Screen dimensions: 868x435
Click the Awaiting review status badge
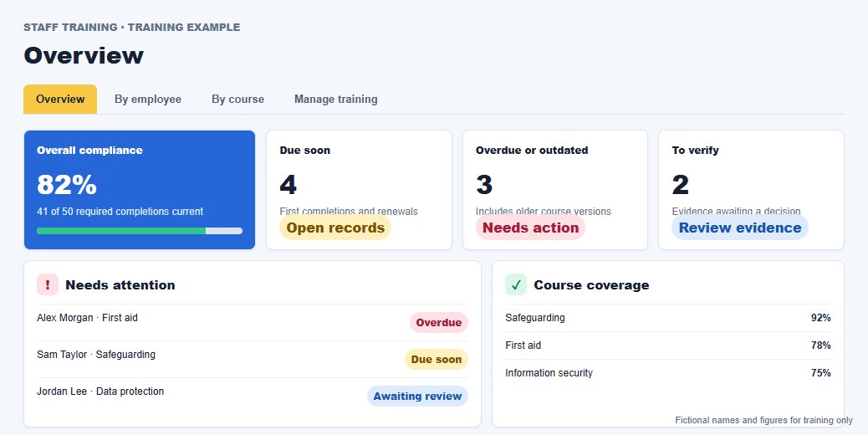tap(417, 397)
